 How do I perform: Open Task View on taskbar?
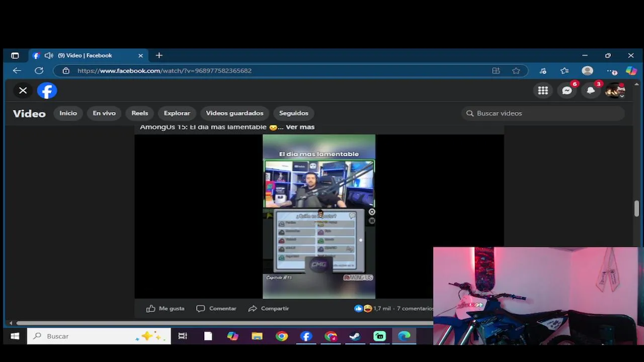tap(183, 336)
